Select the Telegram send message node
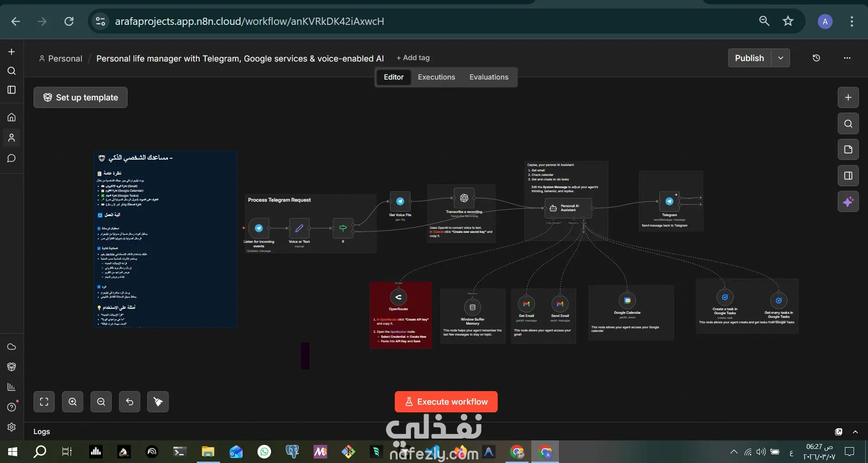The width and height of the screenshot is (868, 463). coord(669,202)
